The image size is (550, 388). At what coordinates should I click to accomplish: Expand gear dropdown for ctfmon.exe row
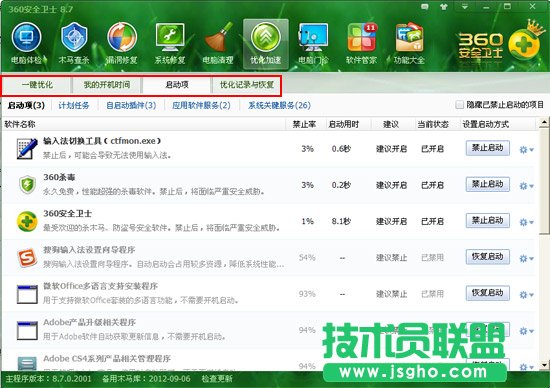click(526, 150)
